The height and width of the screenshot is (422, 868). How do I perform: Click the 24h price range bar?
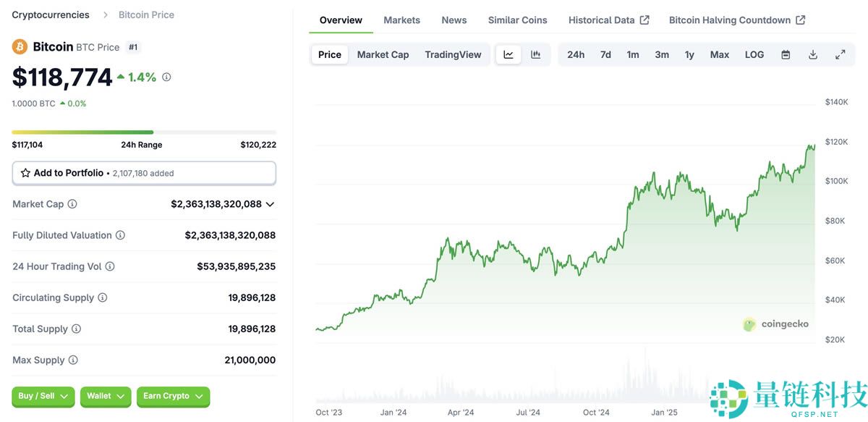pos(144,132)
